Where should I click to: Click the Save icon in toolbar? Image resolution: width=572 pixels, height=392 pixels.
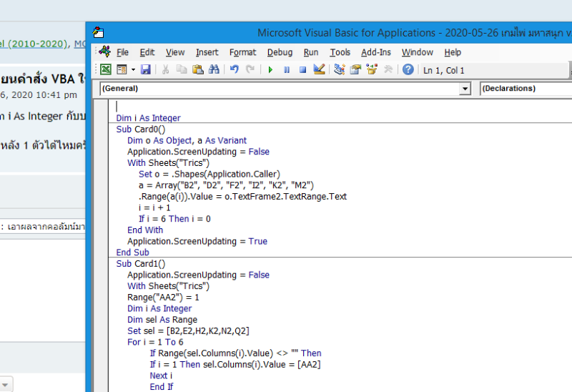[146, 69]
